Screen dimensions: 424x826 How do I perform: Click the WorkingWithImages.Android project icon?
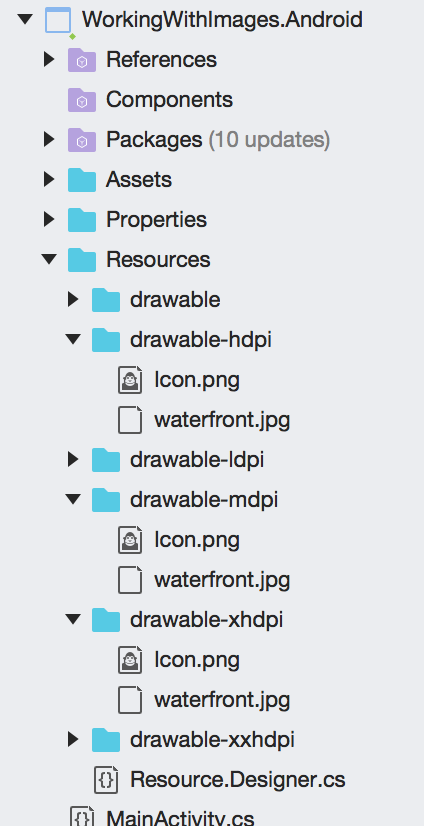pos(58,21)
